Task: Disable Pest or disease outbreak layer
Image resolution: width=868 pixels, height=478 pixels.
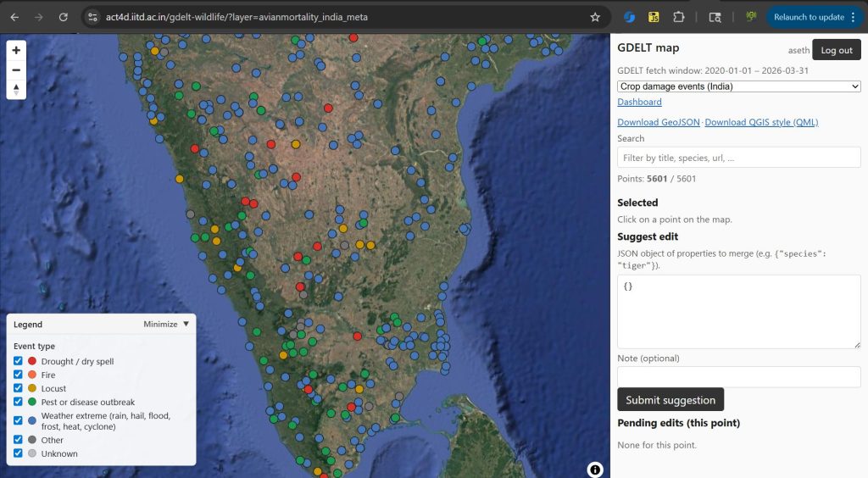Action: pos(19,402)
